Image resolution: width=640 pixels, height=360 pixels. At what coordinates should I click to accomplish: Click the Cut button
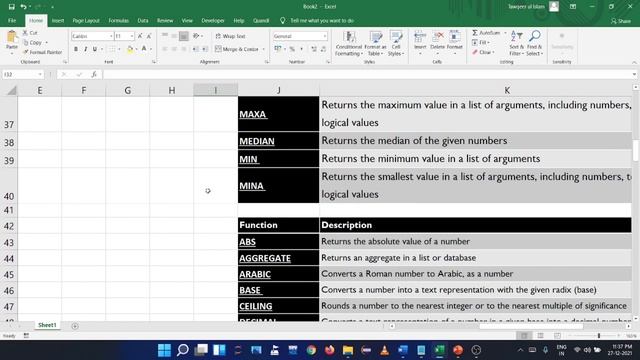[30, 33]
